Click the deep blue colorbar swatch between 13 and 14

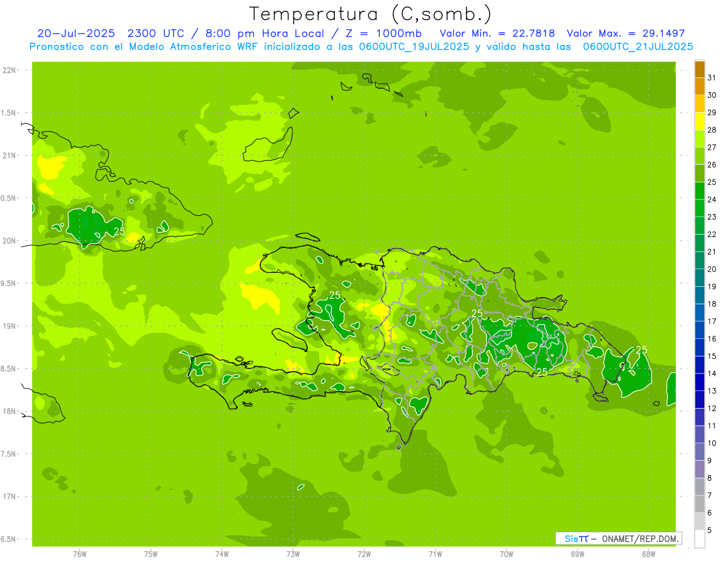pyautogui.click(x=699, y=383)
